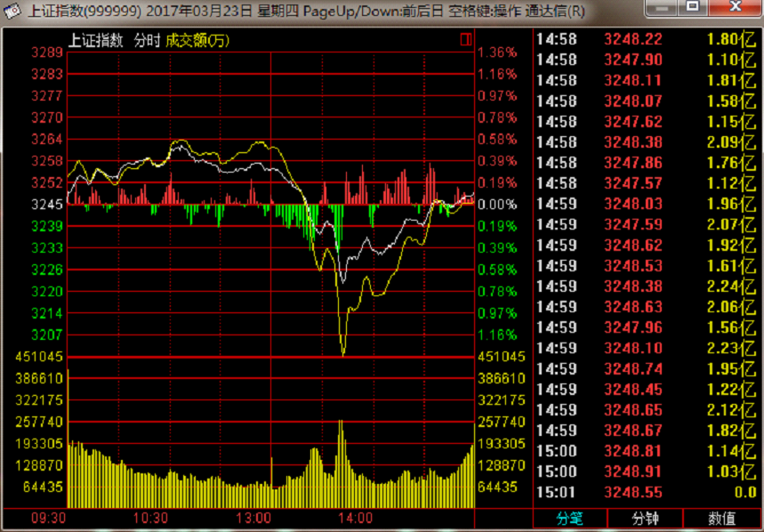
Task: Close the 通达信 window
Action: click(736, 8)
